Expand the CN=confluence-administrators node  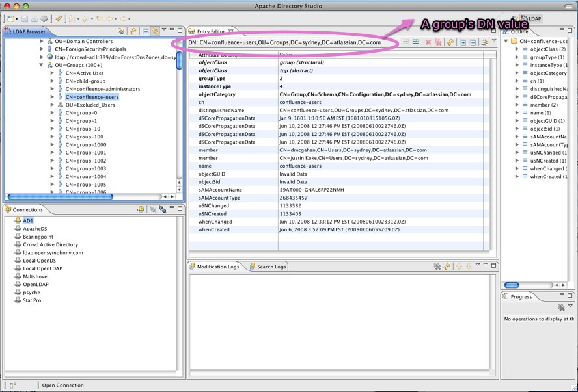pyautogui.click(x=51, y=89)
